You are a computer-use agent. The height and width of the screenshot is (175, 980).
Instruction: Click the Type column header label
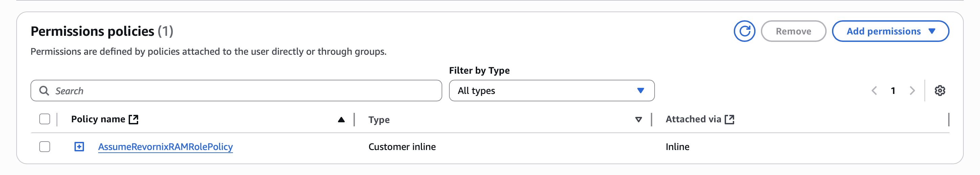379,120
